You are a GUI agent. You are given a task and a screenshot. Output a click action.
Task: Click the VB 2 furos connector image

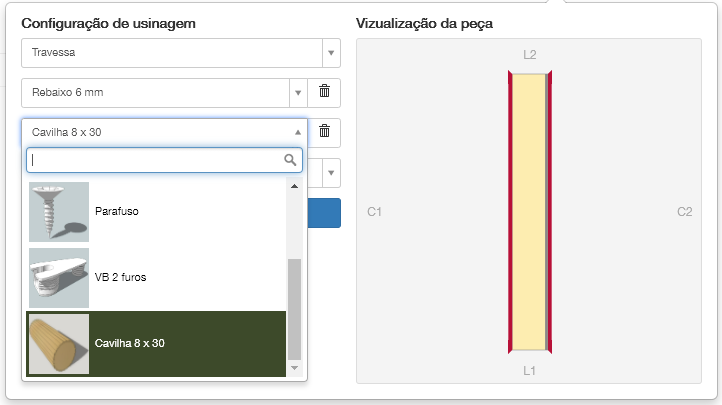[59, 277]
